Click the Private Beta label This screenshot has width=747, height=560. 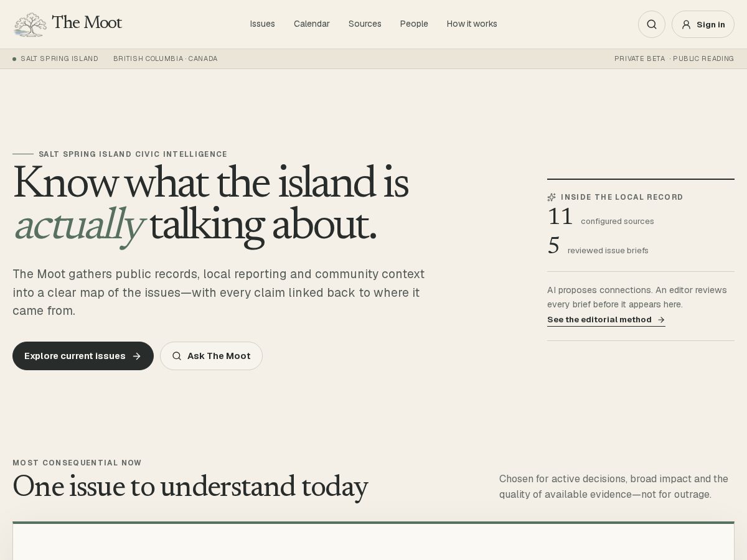point(639,59)
